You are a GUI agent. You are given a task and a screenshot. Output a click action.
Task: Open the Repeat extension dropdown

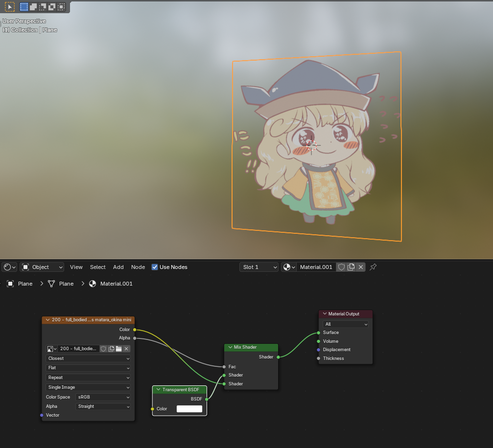88,378
